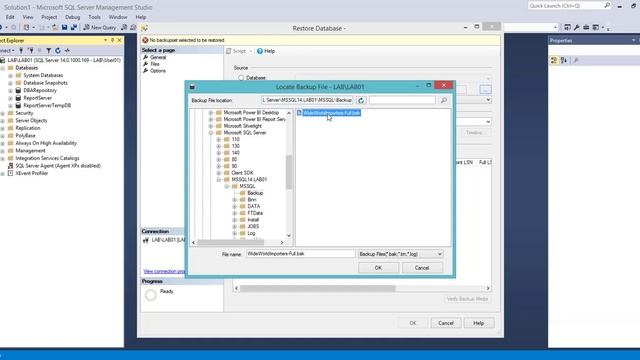Click the SQL Server Agent icon in Object Explorer
This screenshot has height=360, width=640.
tap(11, 166)
